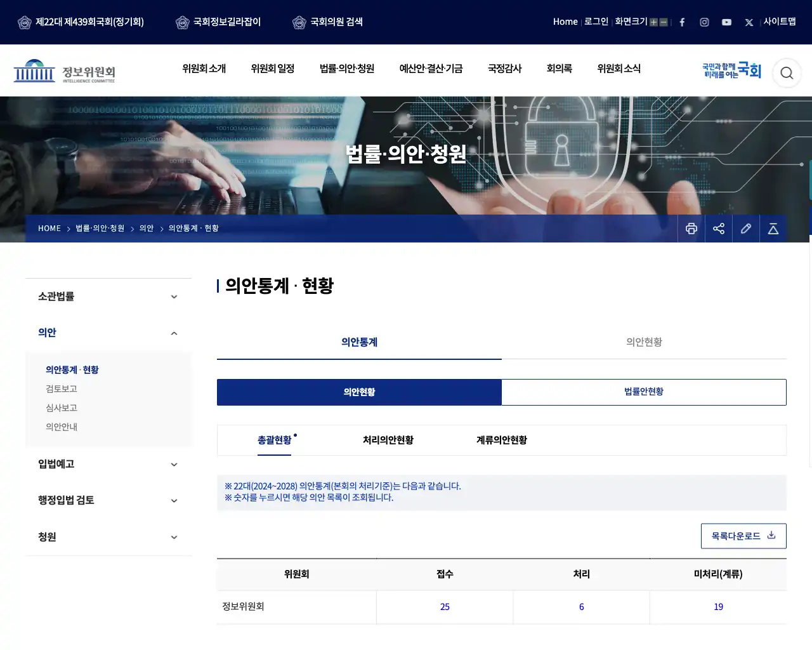Click processed count 6 in table
812x650 pixels.
[x=582, y=607]
